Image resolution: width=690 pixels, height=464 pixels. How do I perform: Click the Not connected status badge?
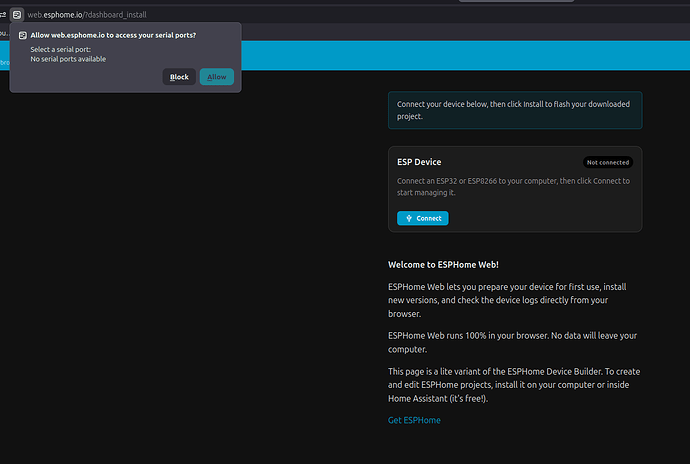608,162
